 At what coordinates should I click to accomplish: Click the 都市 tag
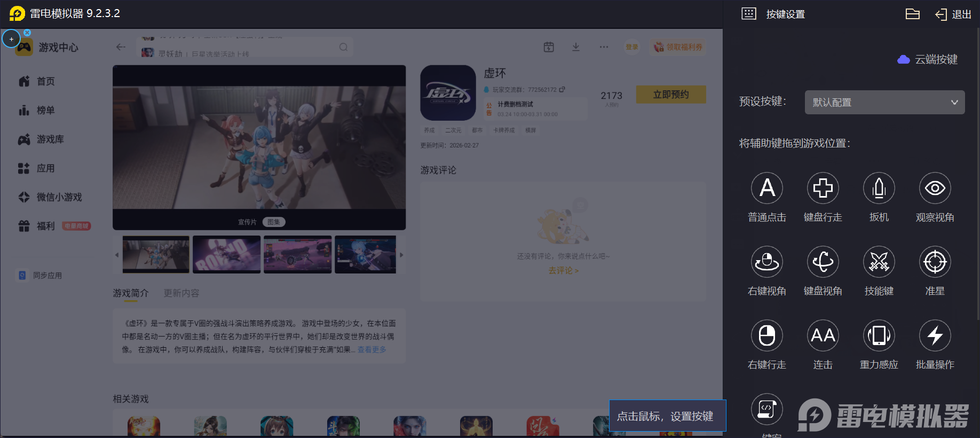point(477,130)
